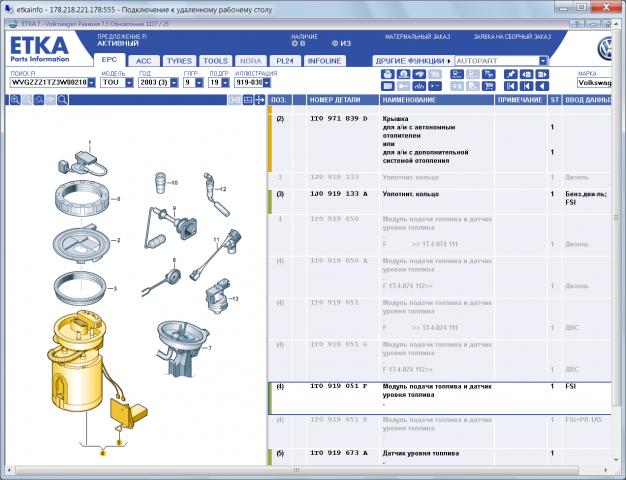
Task: Click the Omega symbol toolbar icon
Action: click(404, 74)
